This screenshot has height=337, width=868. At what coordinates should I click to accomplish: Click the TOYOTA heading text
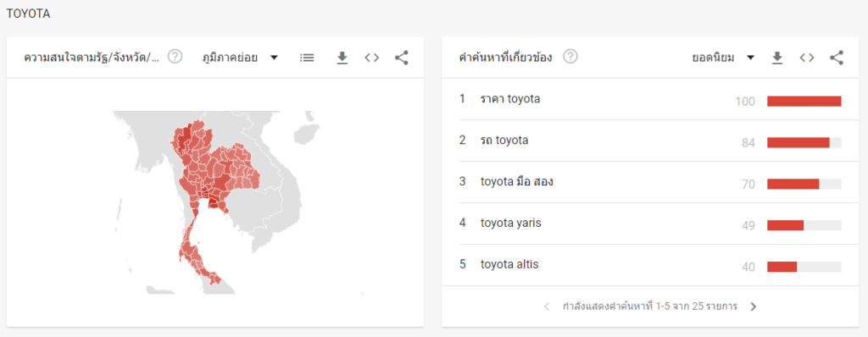pos(28,14)
